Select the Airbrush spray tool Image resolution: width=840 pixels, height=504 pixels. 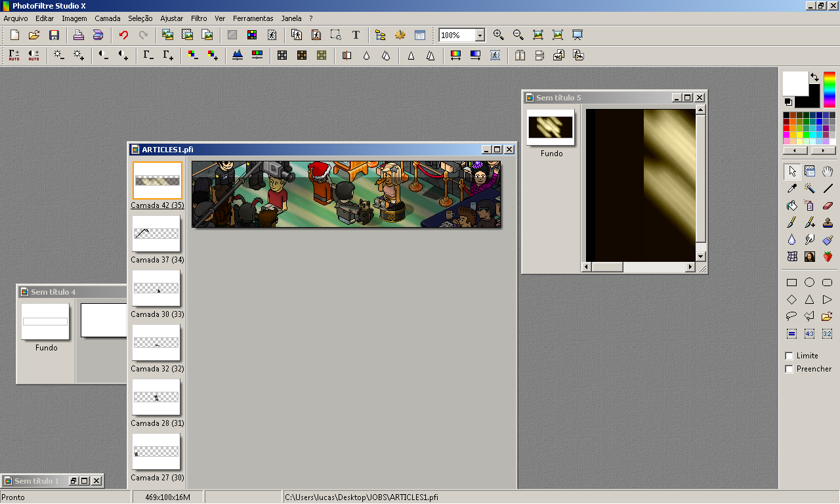click(x=809, y=205)
